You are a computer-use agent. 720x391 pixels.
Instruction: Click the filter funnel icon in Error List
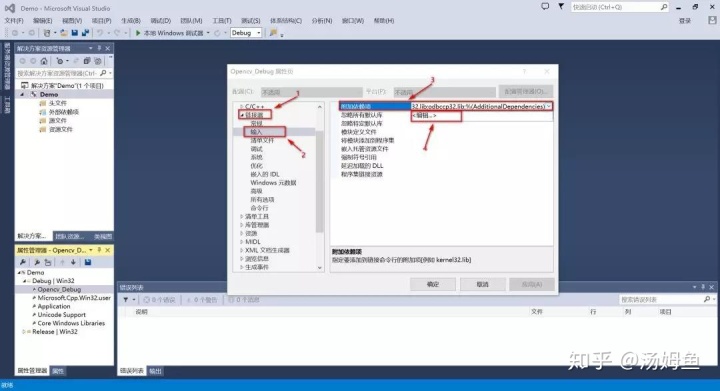coord(125,300)
